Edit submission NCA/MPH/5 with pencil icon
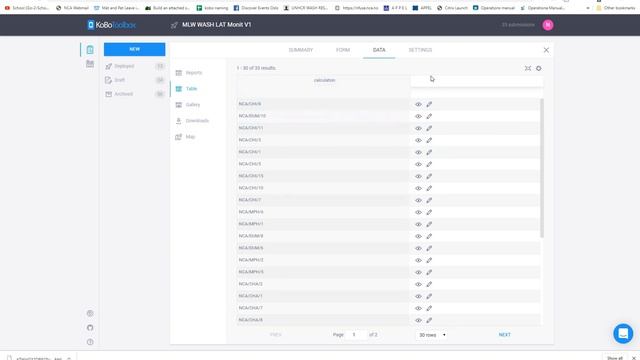The image size is (640, 360). (x=429, y=272)
